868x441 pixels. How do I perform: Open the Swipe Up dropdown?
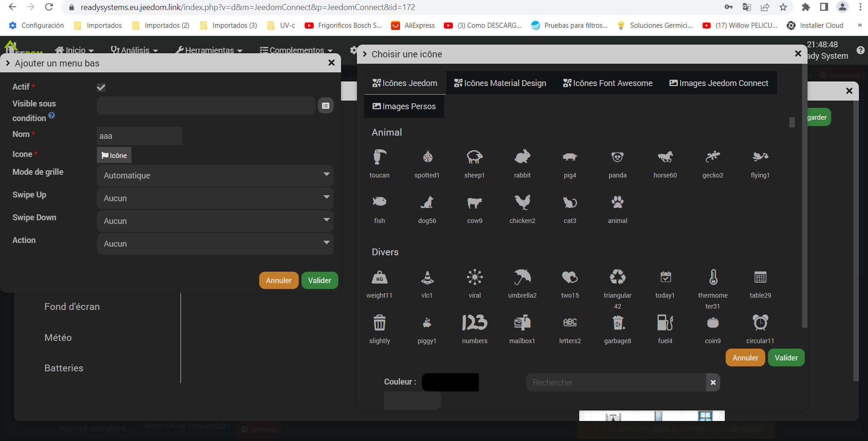[215, 198]
